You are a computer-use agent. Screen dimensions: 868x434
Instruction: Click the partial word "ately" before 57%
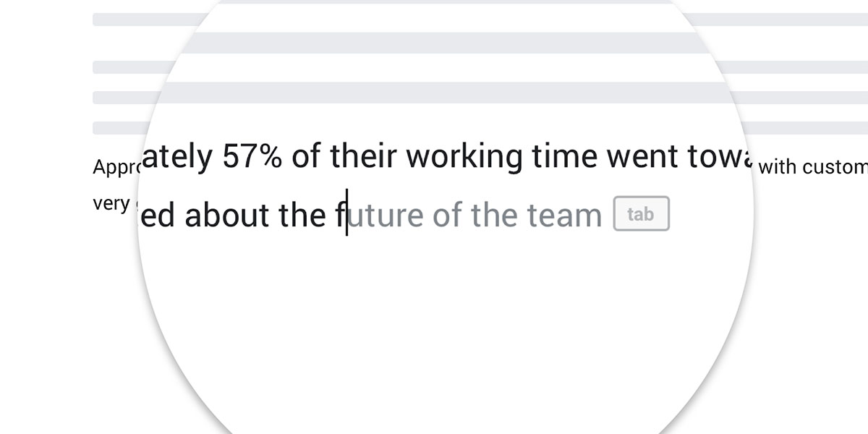pos(176,158)
